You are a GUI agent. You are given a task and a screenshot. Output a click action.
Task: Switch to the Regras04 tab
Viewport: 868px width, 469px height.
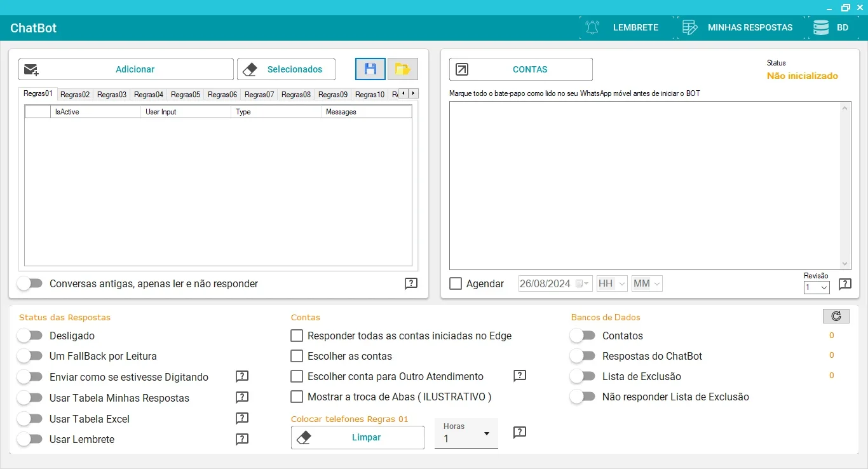pyautogui.click(x=149, y=95)
